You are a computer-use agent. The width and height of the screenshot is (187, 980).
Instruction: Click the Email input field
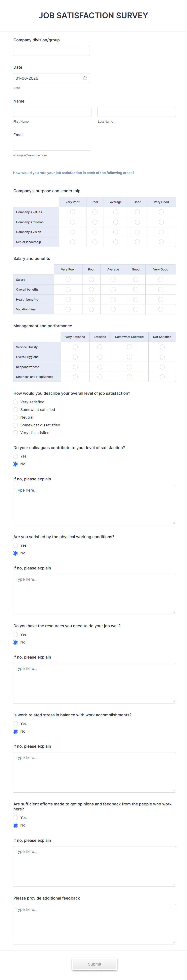tap(51, 145)
